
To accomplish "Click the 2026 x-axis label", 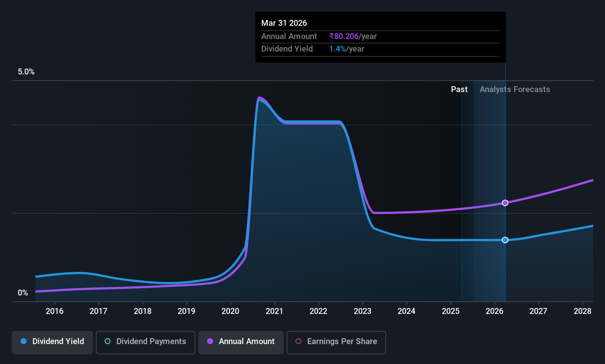I will tap(494, 311).
